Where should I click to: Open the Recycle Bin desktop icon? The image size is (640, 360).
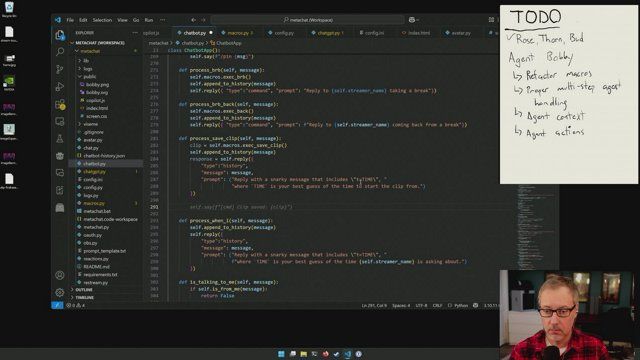tap(9, 9)
